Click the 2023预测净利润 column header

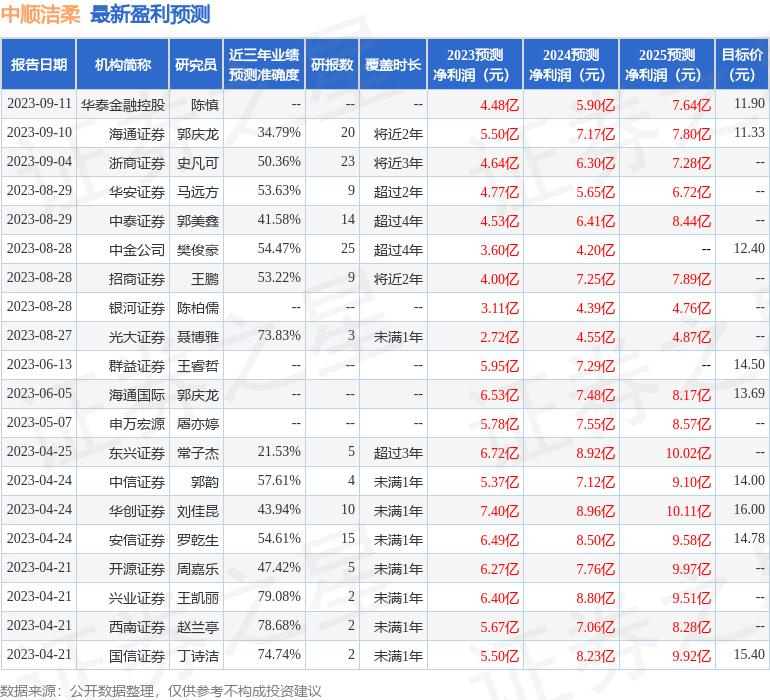(x=475, y=64)
